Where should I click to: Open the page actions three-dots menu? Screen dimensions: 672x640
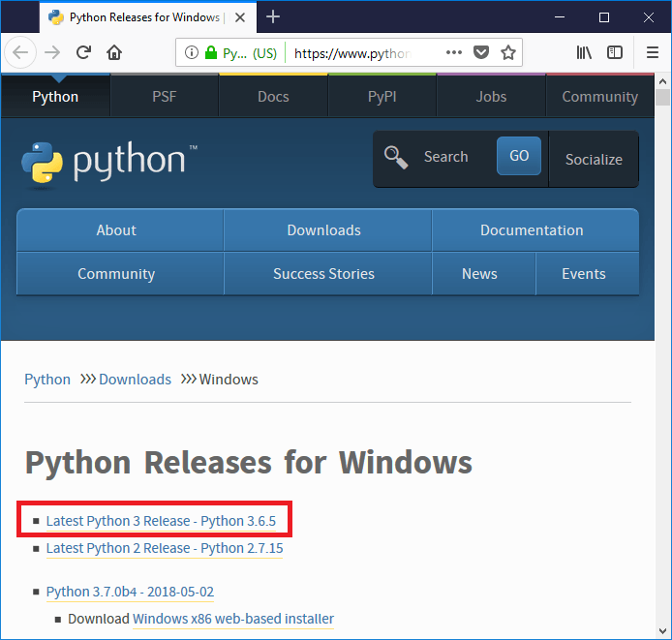[x=454, y=52]
